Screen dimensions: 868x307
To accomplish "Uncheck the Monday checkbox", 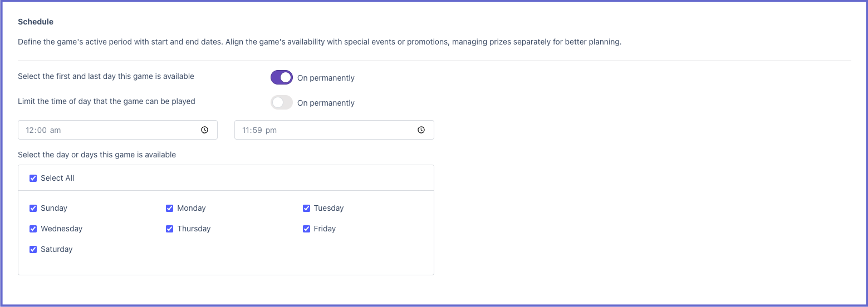I will 169,208.
